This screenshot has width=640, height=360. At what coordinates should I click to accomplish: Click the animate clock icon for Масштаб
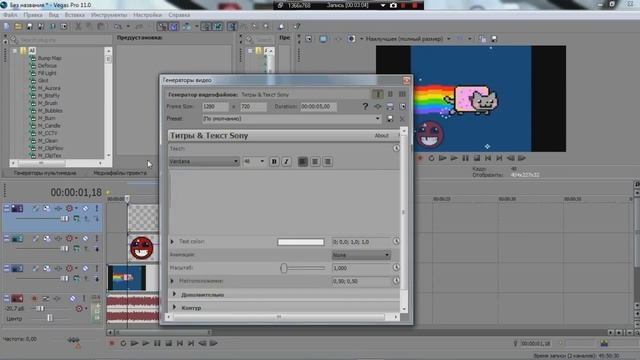click(x=396, y=268)
